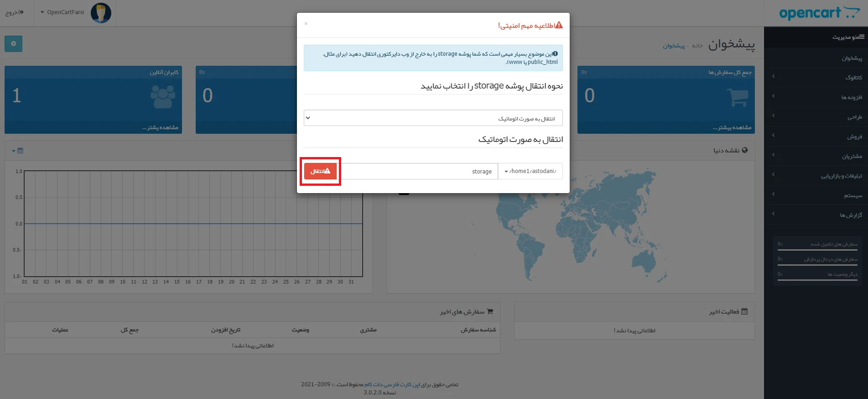Click the دیگر وضعیت ها progress bar
Image resolution: width=868 pixels, height=399 pixels.
(x=817, y=280)
